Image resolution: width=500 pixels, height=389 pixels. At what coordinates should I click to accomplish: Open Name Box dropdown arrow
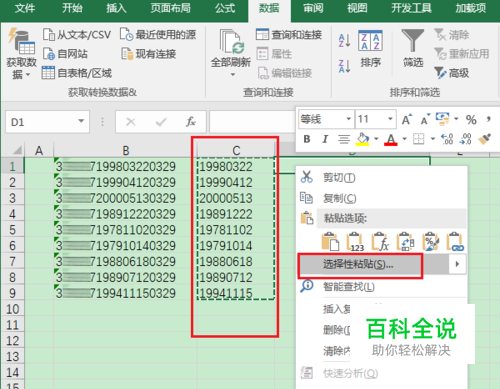81,121
